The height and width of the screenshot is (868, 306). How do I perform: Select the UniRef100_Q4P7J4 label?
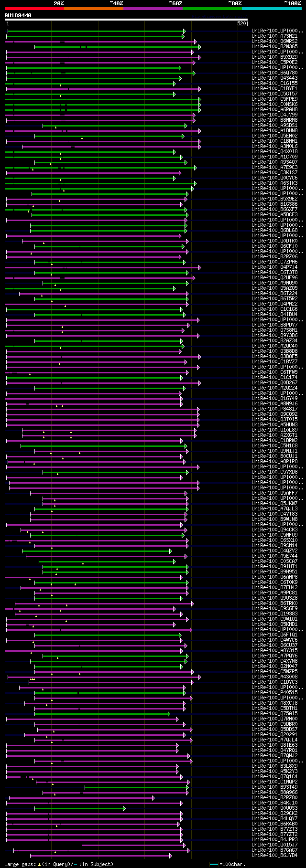click(x=274, y=267)
